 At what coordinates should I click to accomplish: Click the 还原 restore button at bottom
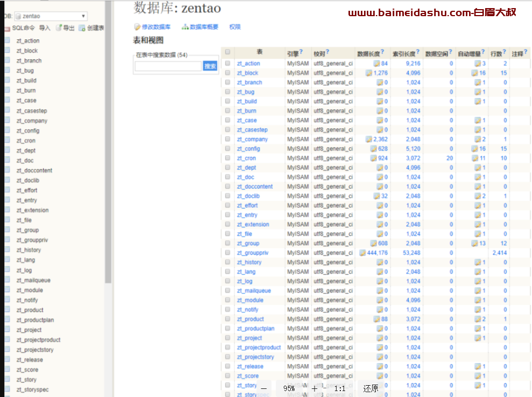[370, 388]
